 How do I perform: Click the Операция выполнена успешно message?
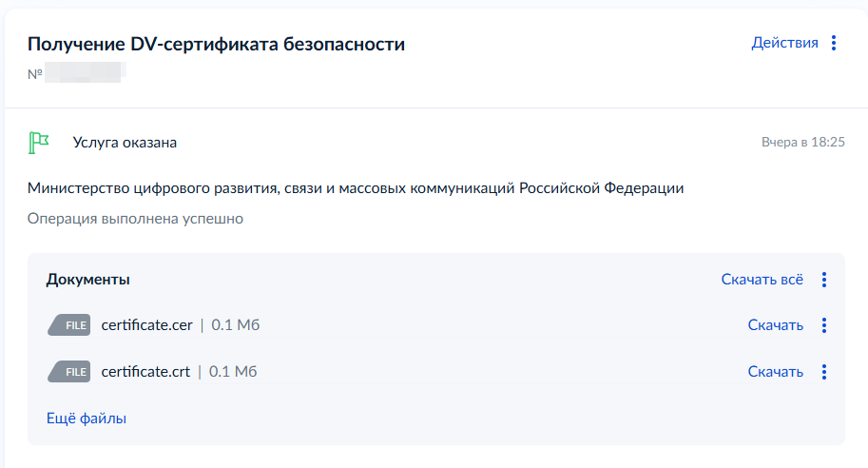pyautogui.click(x=135, y=219)
